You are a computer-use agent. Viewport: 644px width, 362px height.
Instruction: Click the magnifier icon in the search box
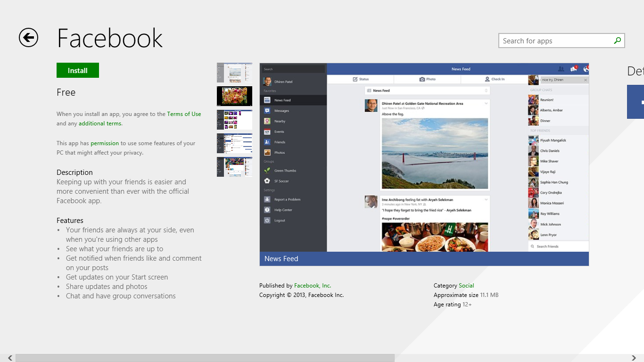(617, 41)
